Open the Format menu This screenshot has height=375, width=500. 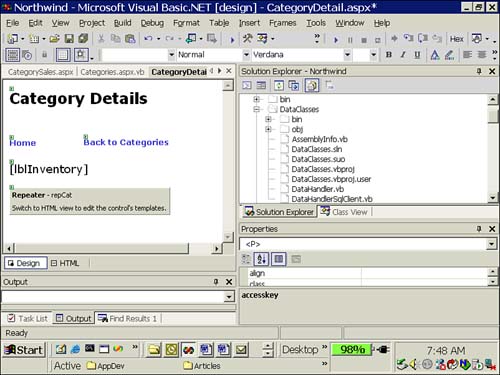coord(186,23)
